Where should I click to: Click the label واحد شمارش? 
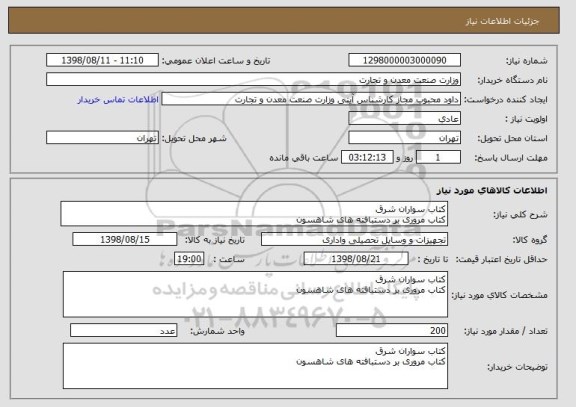[217, 331]
